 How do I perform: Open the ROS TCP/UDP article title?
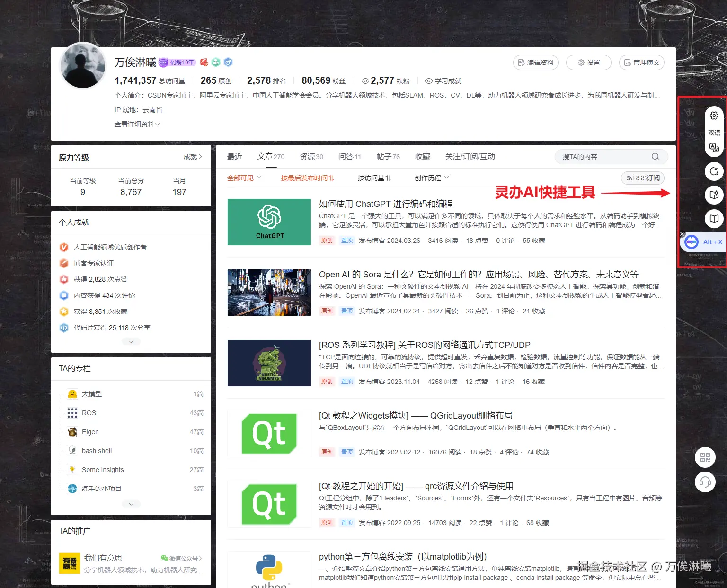click(425, 345)
